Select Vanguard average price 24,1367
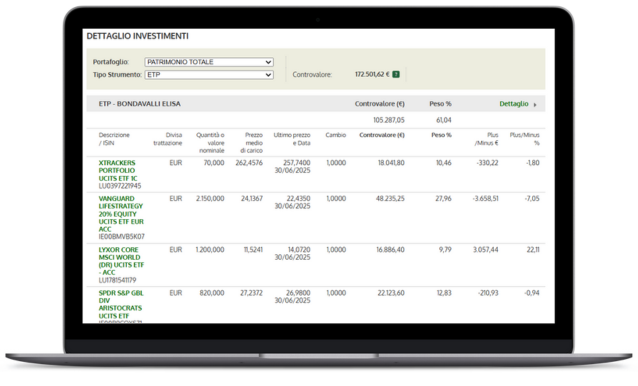 pos(251,198)
